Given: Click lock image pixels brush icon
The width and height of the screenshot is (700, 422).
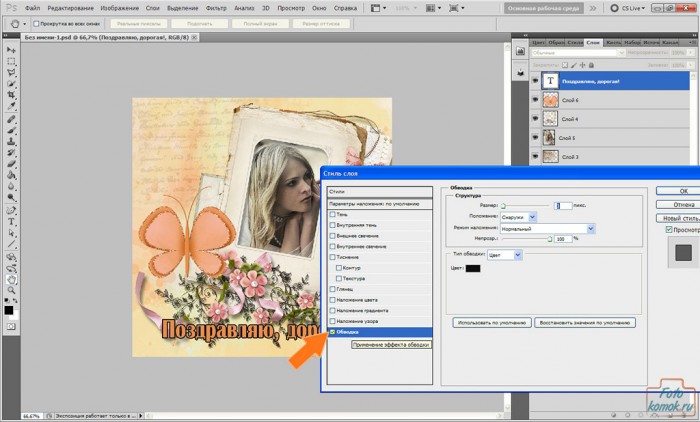Looking at the screenshot, I should click(574, 65).
